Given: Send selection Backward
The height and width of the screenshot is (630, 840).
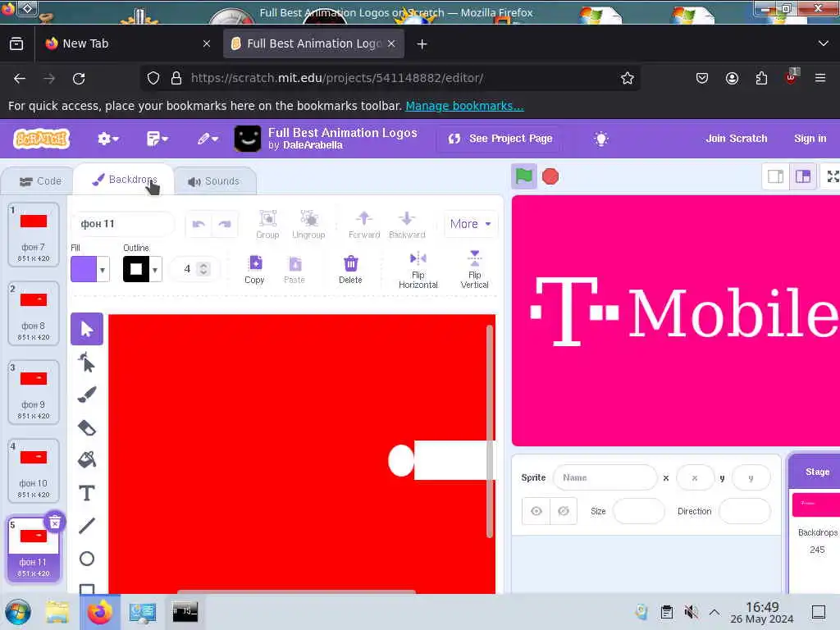Looking at the screenshot, I should point(407,224).
